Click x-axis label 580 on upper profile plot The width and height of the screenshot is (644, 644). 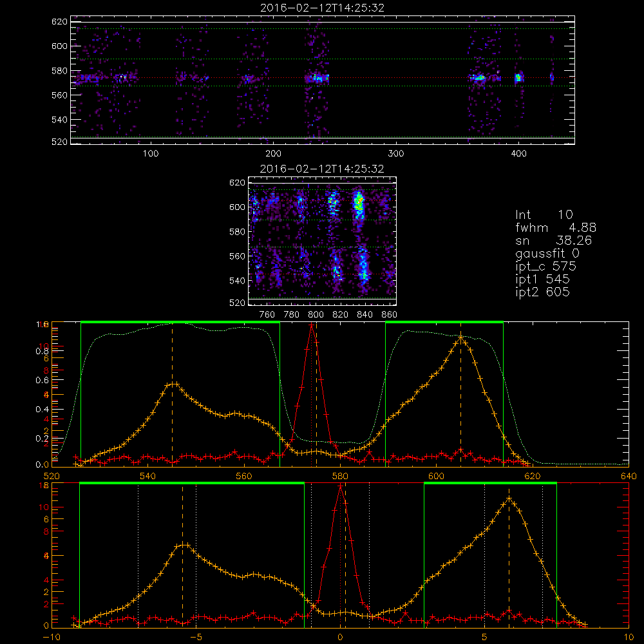(340, 477)
